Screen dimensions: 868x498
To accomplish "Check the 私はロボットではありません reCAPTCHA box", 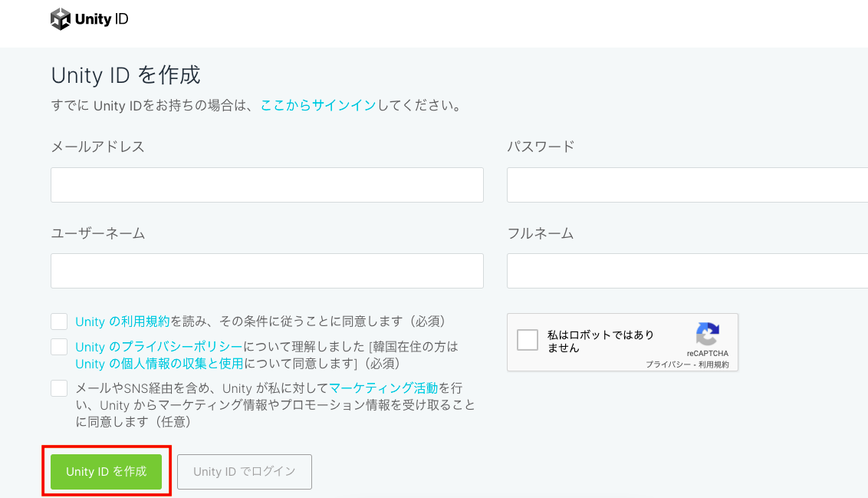I will [528, 340].
